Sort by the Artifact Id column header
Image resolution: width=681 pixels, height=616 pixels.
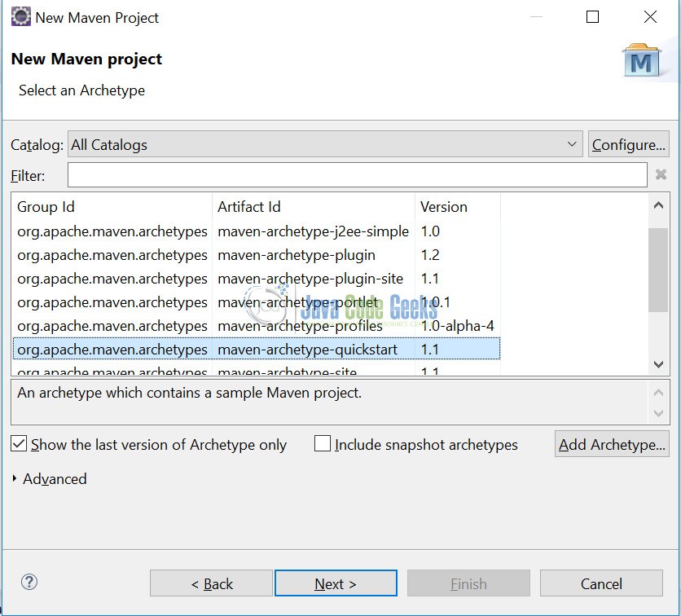[x=314, y=207]
